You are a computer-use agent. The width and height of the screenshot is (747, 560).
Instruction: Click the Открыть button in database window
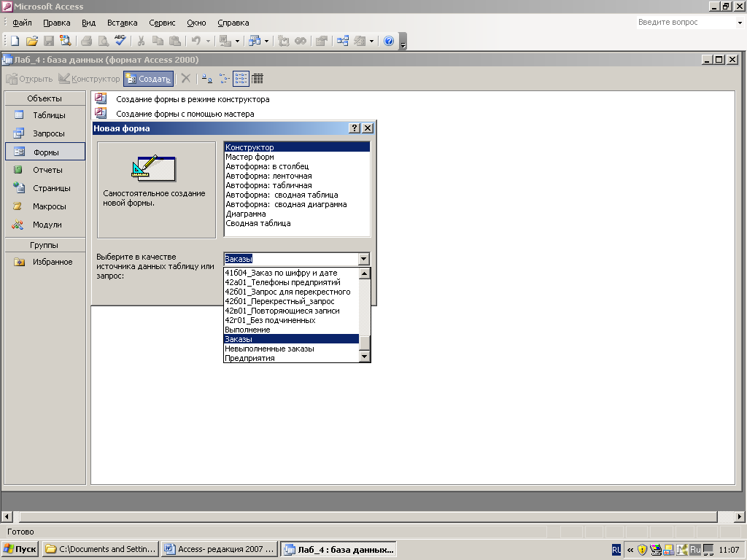(x=29, y=79)
